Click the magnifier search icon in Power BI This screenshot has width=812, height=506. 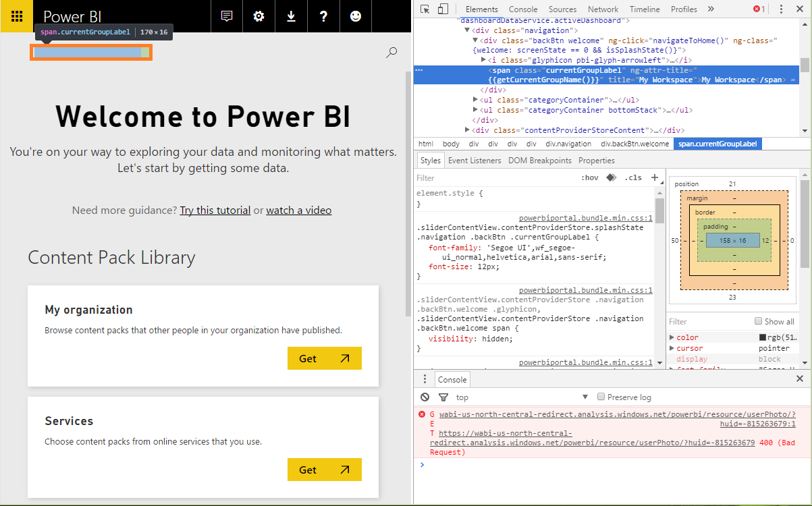(x=391, y=52)
